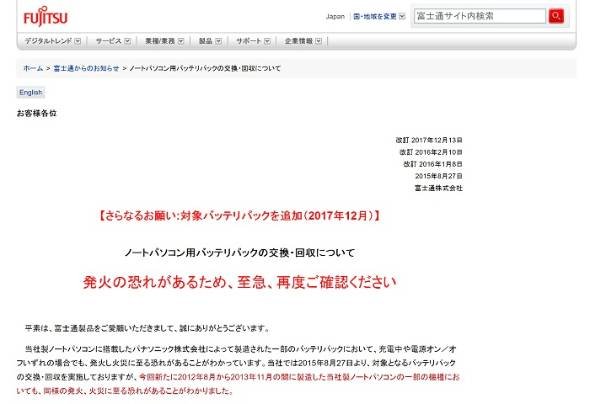590x404 pixels.
Task: Focus the 富士通サイト内検索 search field
Action: (480, 16)
